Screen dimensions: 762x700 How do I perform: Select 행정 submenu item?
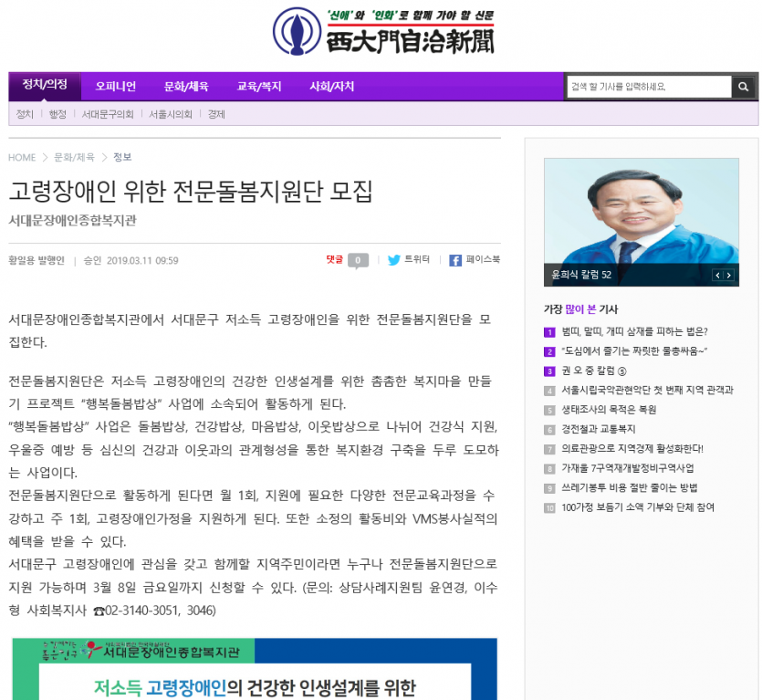pos(57,114)
